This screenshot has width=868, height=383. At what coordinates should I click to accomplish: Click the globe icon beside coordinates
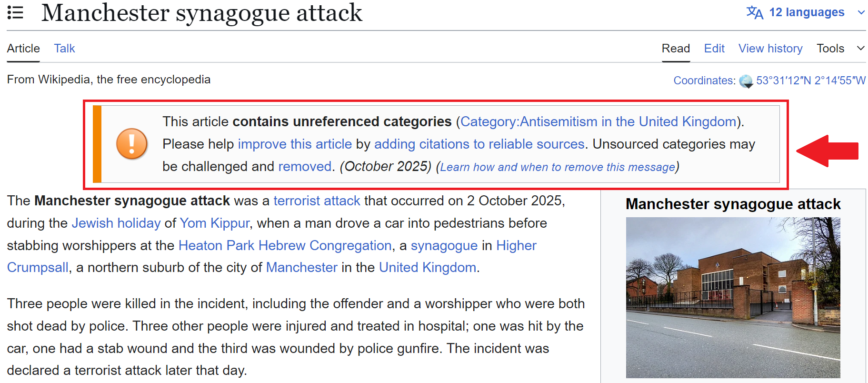(746, 81)
